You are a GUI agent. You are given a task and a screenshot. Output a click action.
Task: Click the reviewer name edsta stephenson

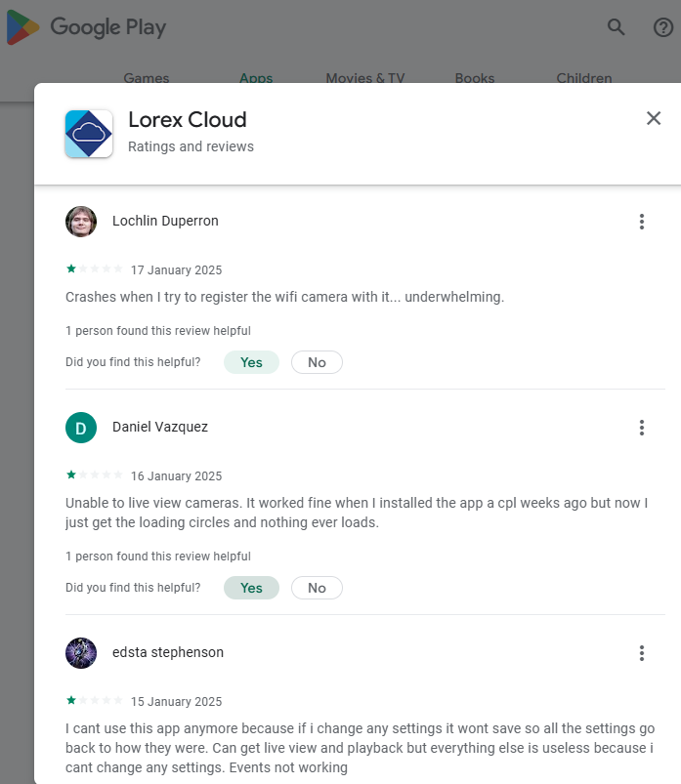[168, 652]
